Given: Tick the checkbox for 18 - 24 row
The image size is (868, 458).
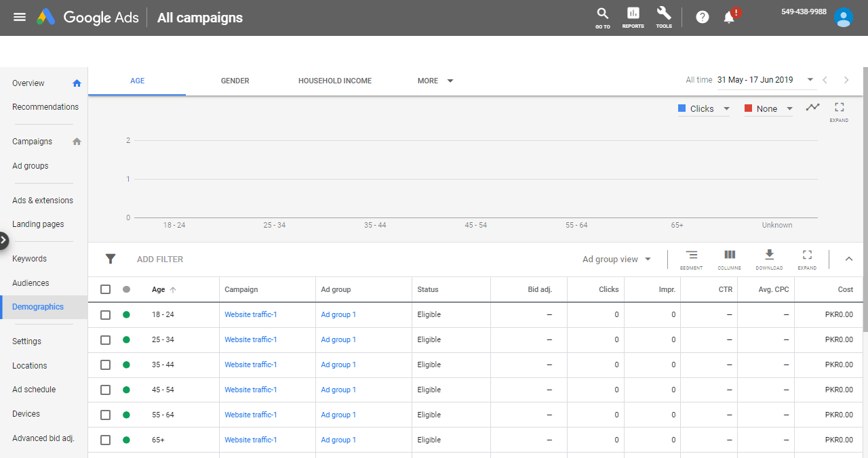Looking at the screenshot, I should (105, 314).
